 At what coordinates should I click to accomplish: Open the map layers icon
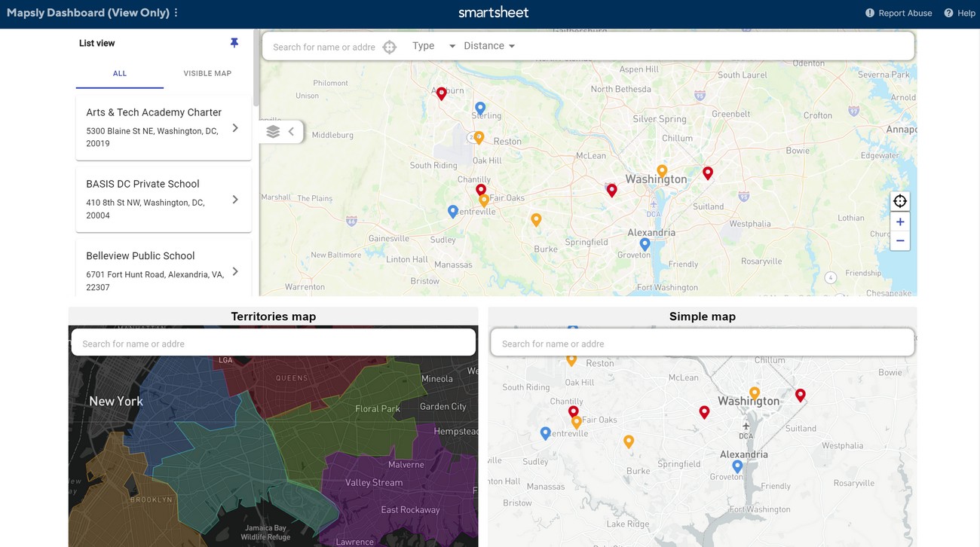tap(273, 132)
